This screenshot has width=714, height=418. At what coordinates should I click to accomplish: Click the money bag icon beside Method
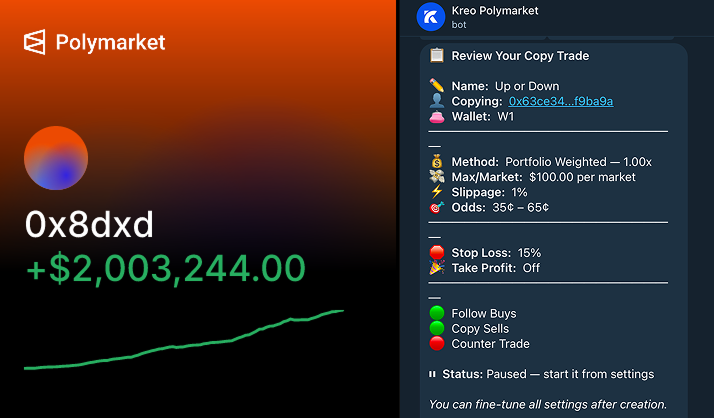click(x=437, y=161)
